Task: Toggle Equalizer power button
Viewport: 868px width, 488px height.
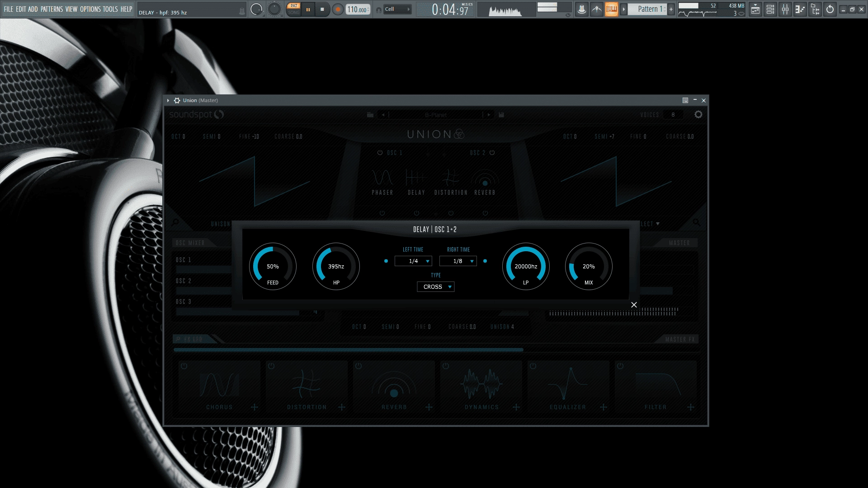Action: pyautogui.click(x=533, y=366)
